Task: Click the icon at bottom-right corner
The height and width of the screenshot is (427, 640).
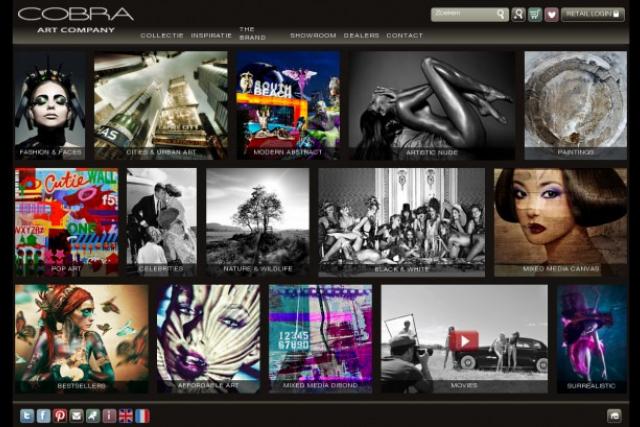Action: point(614,415)
